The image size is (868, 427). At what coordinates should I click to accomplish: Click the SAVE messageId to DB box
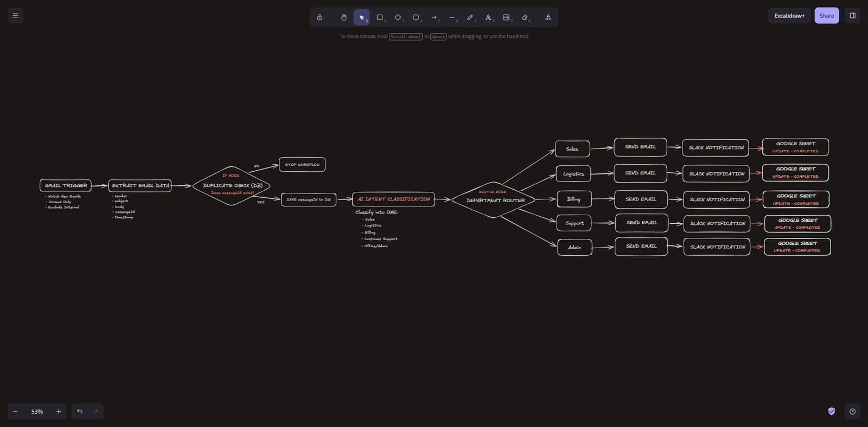click(309, 199)
